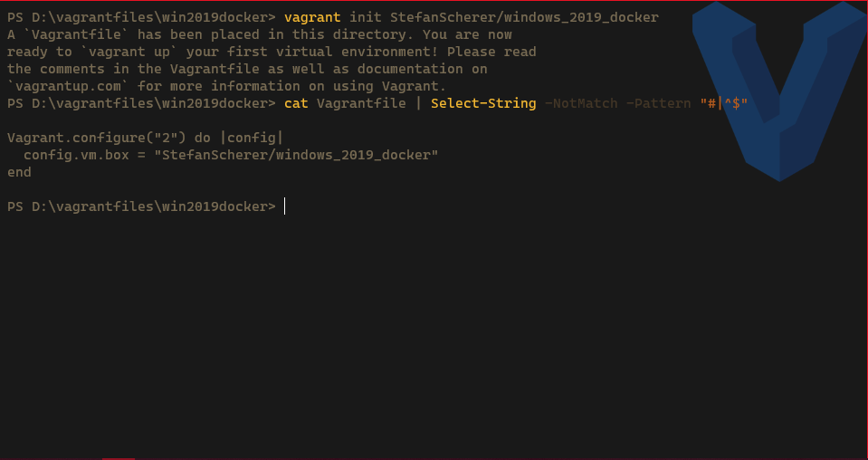
Task: Click the line starting 'A `Vagrantfile` has been placed'
Action: (259, 34)
